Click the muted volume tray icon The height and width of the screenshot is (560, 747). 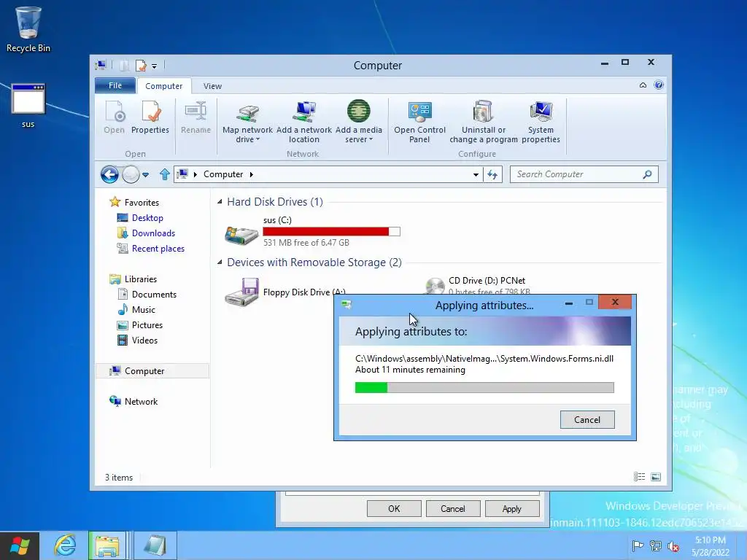pos(673,546)
